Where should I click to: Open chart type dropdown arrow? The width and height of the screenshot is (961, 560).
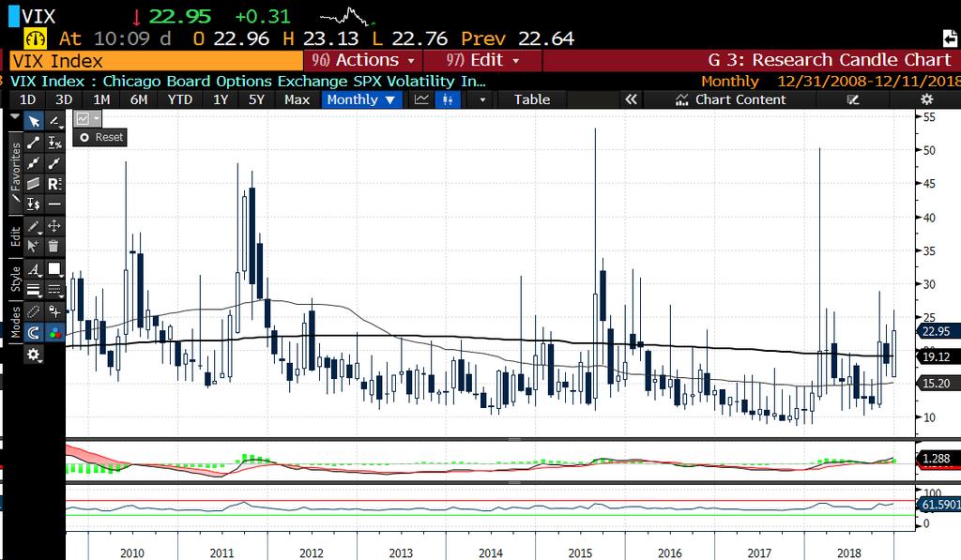pyautogui.click(x=482, y=99)
